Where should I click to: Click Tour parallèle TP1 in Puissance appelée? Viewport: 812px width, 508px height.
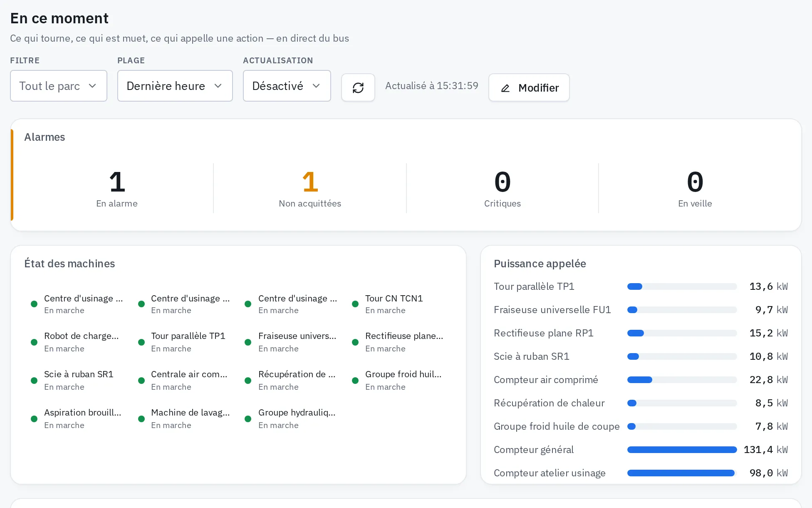click(534, 286)
